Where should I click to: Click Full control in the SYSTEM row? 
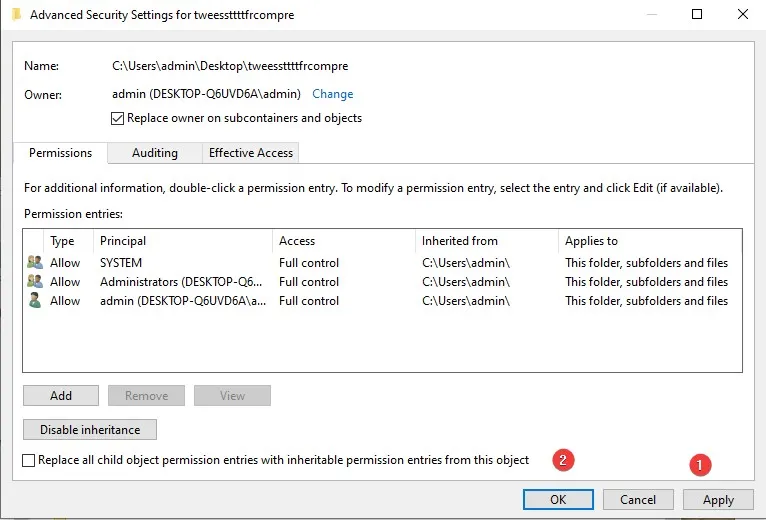click(x=309, y=263)
